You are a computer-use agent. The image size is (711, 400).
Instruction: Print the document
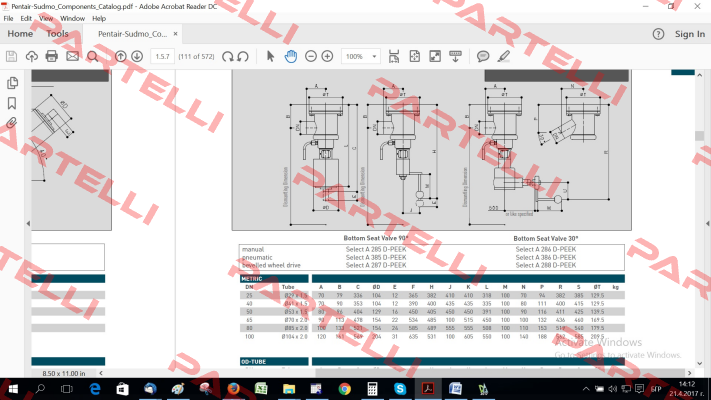(52, 56)
